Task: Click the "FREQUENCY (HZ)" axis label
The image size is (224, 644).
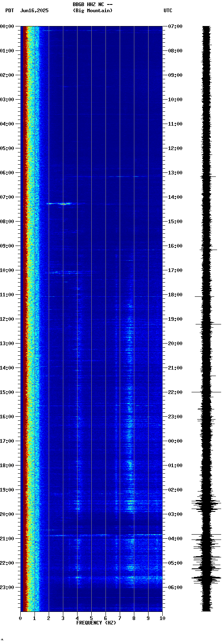Action: pyautogui.click(x=96, y=623)
